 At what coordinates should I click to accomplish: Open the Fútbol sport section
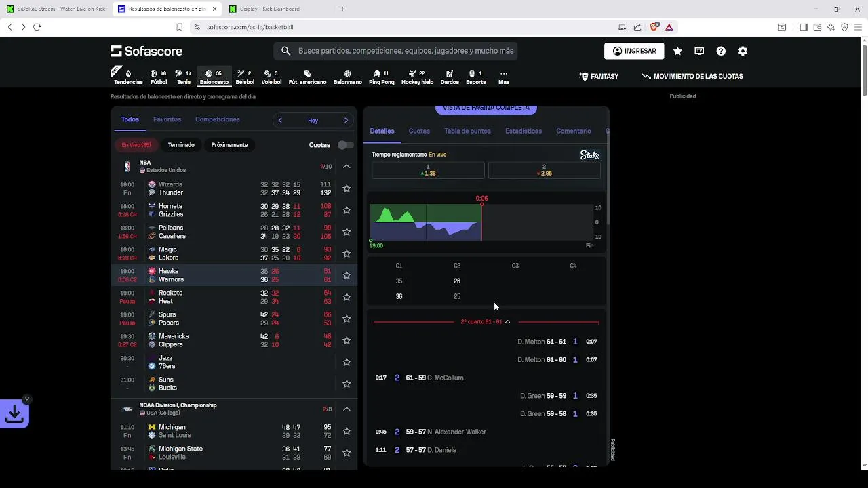point(158,77)
